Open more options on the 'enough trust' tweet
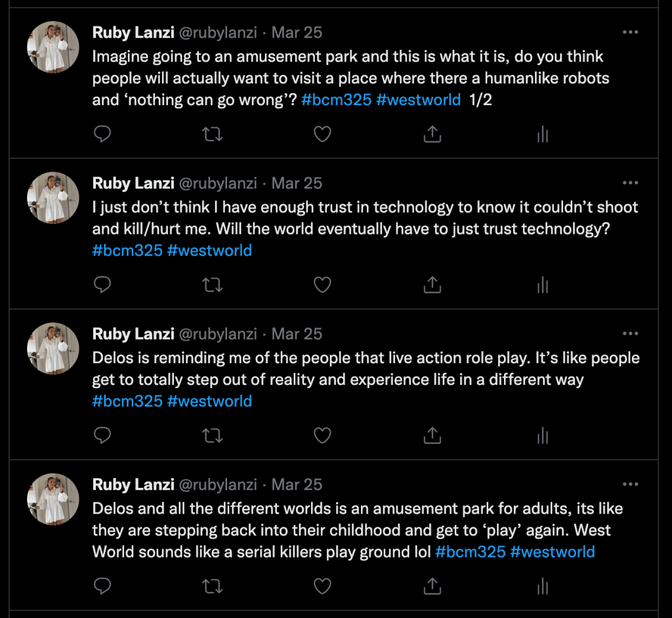The width and height of the screenshot is (672, 618). 630,183
